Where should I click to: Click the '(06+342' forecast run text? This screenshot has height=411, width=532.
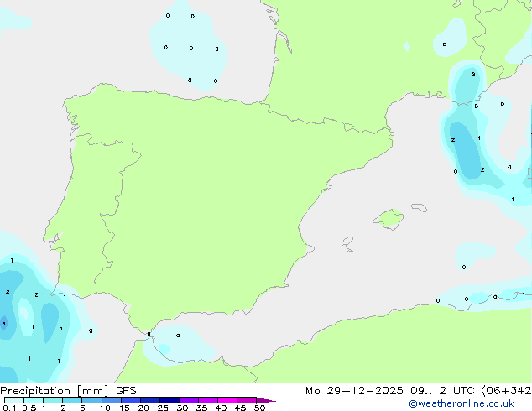[506, 391]
